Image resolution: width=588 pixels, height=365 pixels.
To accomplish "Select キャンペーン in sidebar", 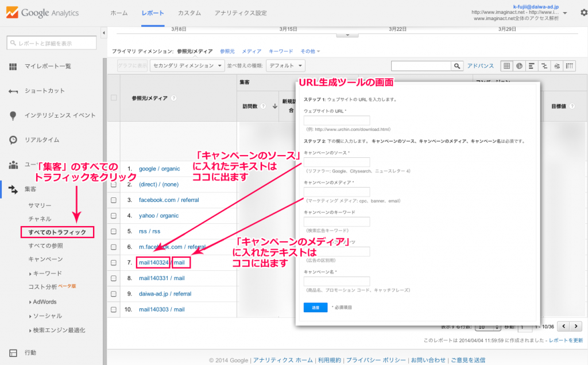I will click(x=46, y=259).
